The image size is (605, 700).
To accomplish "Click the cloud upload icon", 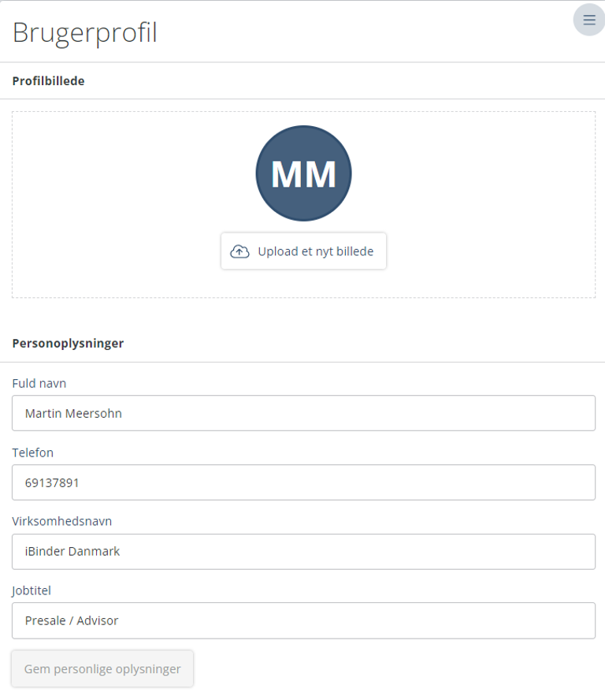I will click(x=239, y=251).
